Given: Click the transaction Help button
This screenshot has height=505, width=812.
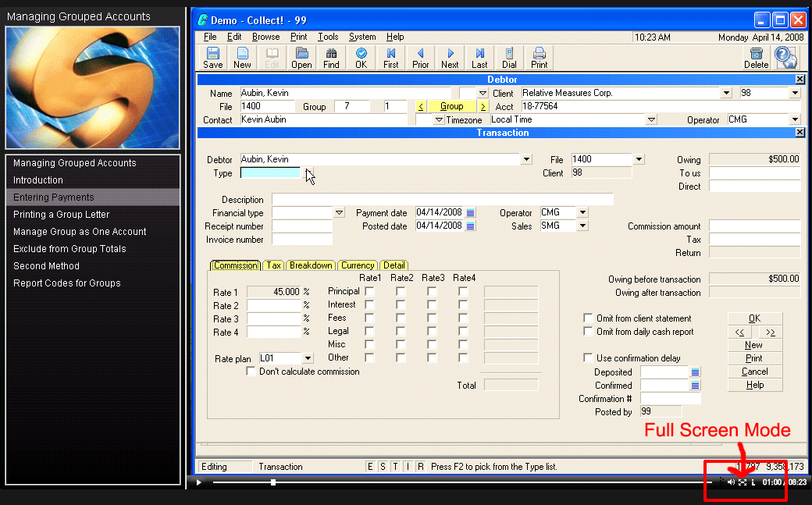Looking at the screenshot, I should pyautogui.click(x=754, y=385).
